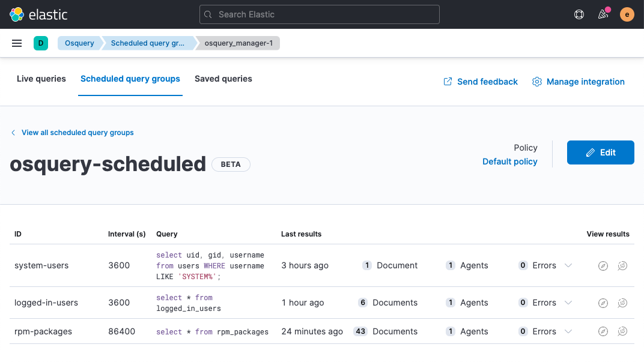Click the BETA badge

[x=231, y=164]
